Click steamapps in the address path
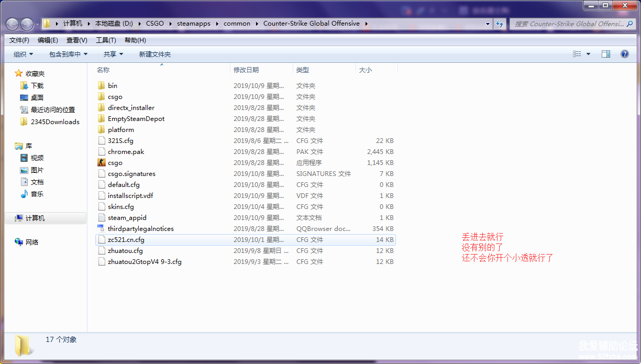The image size is (641, 364). [x=194, y=24]
